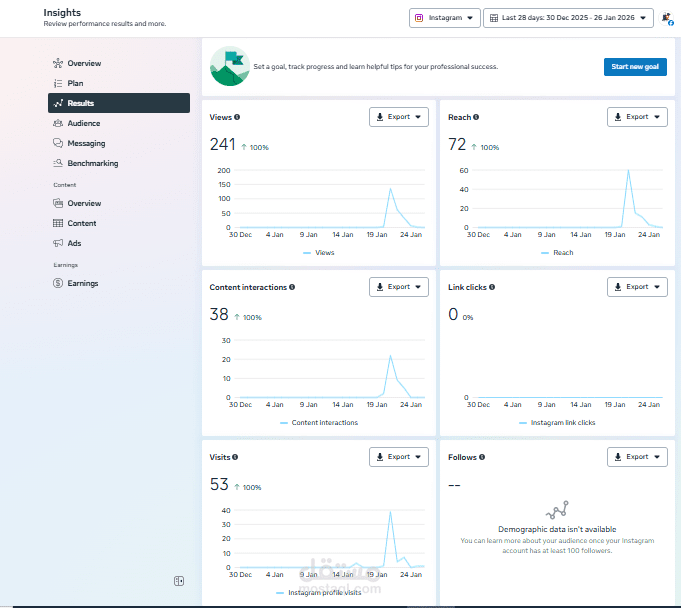Expand the Reach Export dropdown
This screenshot has width=681, height=608.
pos(637,117)
